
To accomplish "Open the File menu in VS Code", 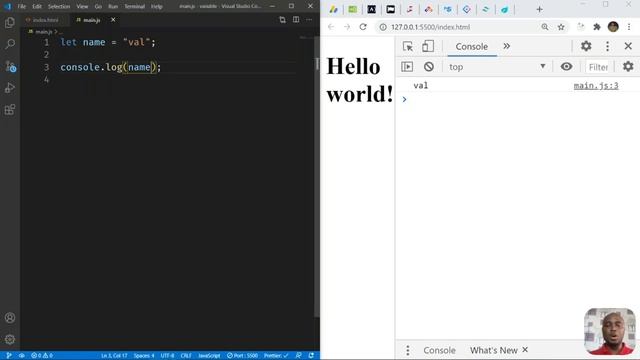I will coord(22,7).
